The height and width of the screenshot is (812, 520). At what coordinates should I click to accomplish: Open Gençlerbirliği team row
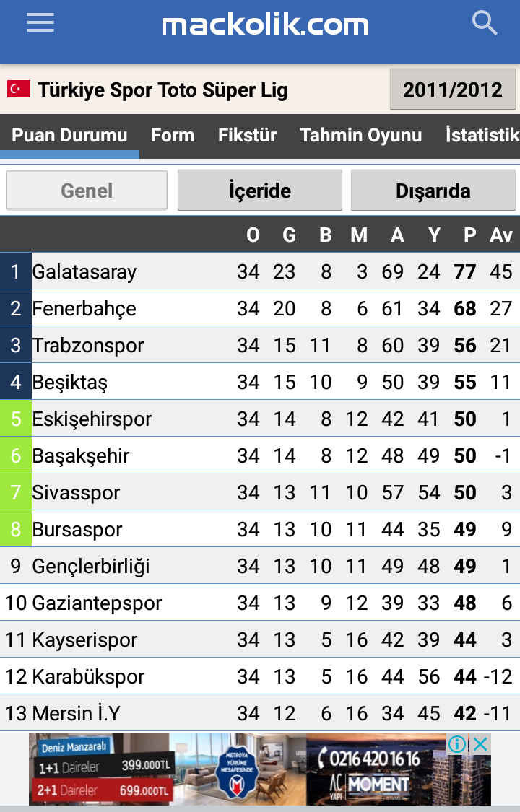click(260, 566)
